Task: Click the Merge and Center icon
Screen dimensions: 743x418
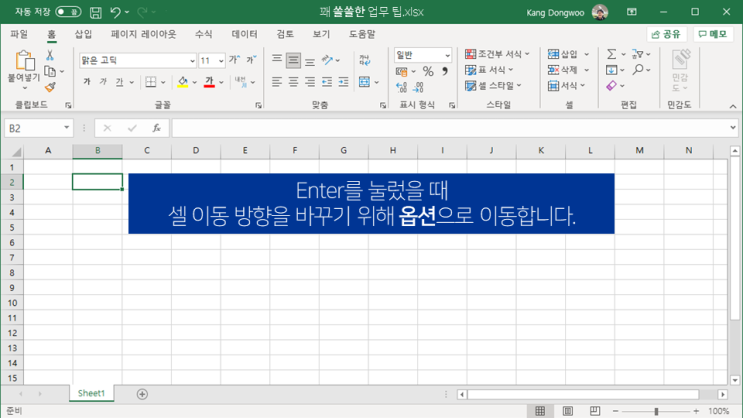Action: click(364, 82)
